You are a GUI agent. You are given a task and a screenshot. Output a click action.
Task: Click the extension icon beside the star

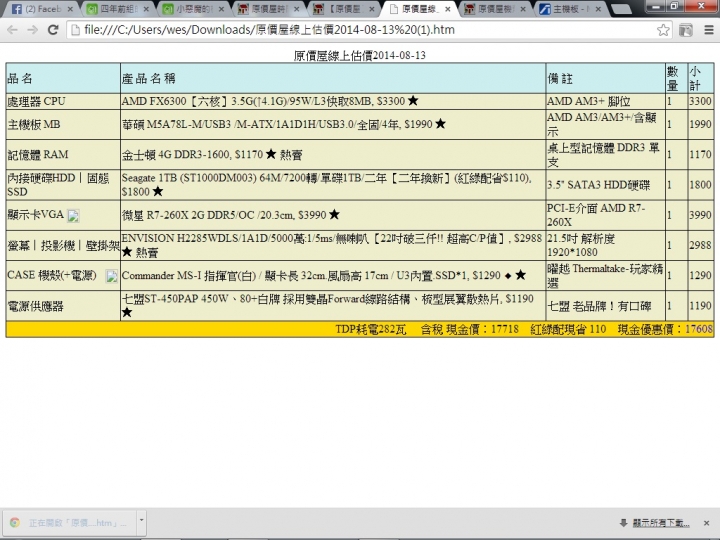(686, 30)
